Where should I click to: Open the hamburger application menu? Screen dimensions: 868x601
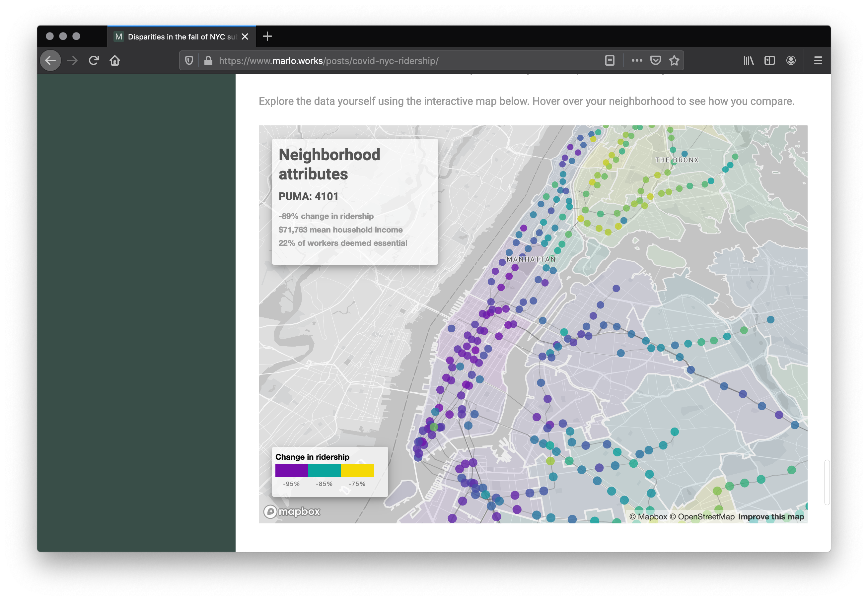click(818, 61)
